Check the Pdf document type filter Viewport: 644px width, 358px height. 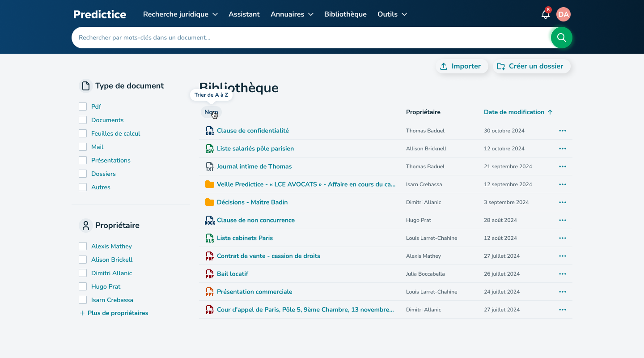point(83,107)
